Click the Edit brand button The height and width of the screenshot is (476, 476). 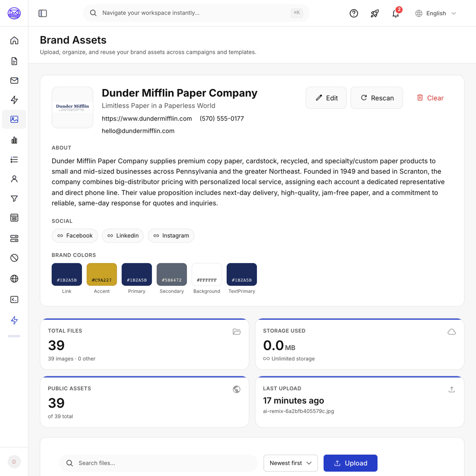tap(326, 98)
